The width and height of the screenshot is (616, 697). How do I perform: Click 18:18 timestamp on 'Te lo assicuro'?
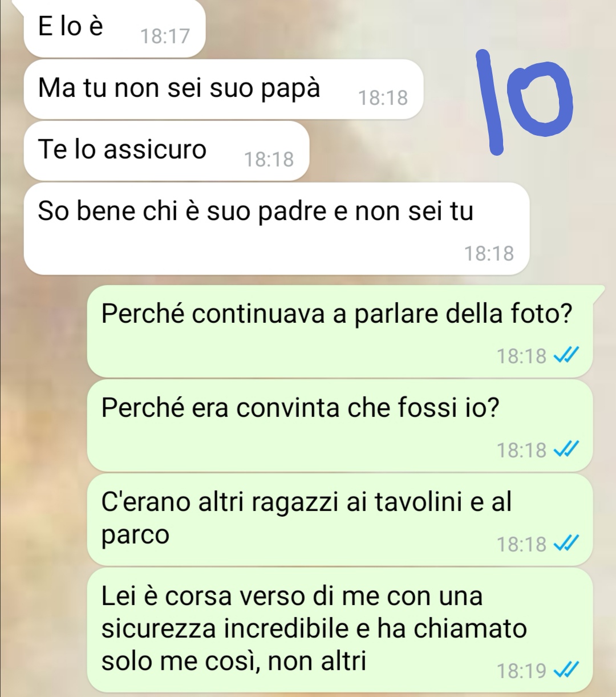269,160
